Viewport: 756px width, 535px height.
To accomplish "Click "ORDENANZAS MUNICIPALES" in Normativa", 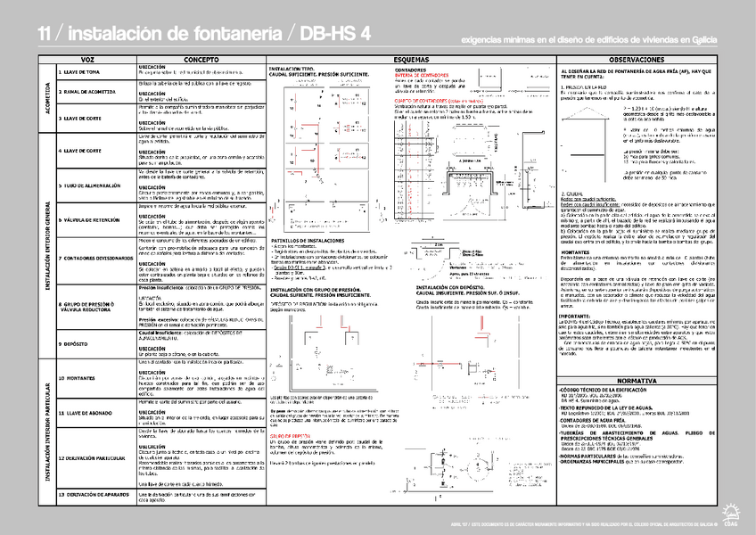I will tap(593, 462).
